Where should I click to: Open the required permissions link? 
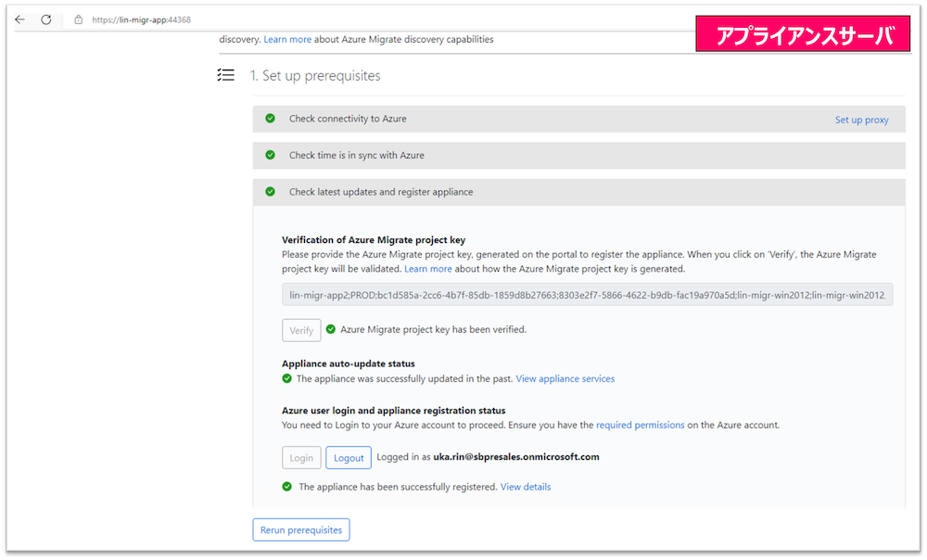pos(640,425)
